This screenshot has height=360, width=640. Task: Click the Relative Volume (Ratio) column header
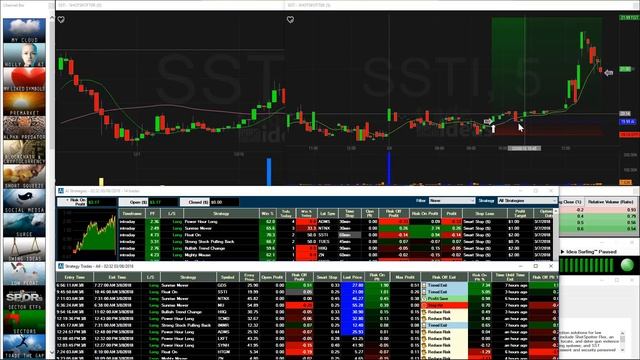click(611, 202)
